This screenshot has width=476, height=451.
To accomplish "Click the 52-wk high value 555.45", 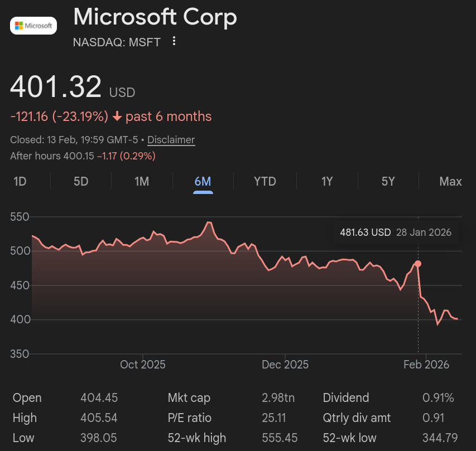I will click(x=280, y=438).
